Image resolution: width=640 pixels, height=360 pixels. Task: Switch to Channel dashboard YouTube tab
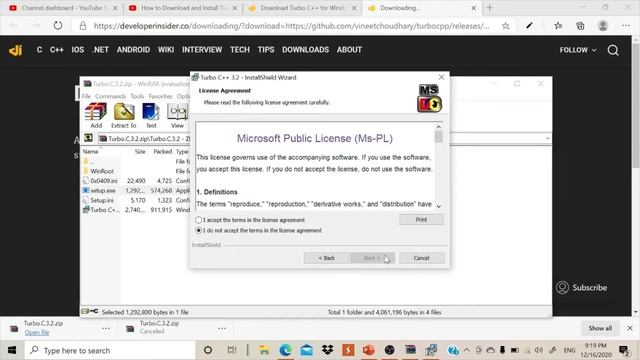coord(63,8)
